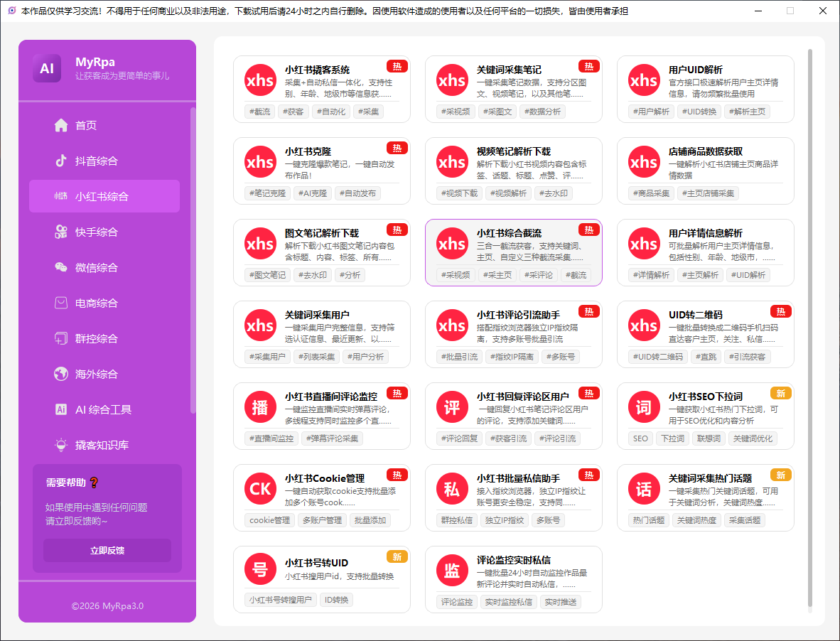Open the 首页 sidebar menu
This screenshot has width=840, height=641.
tap(104, 125)
